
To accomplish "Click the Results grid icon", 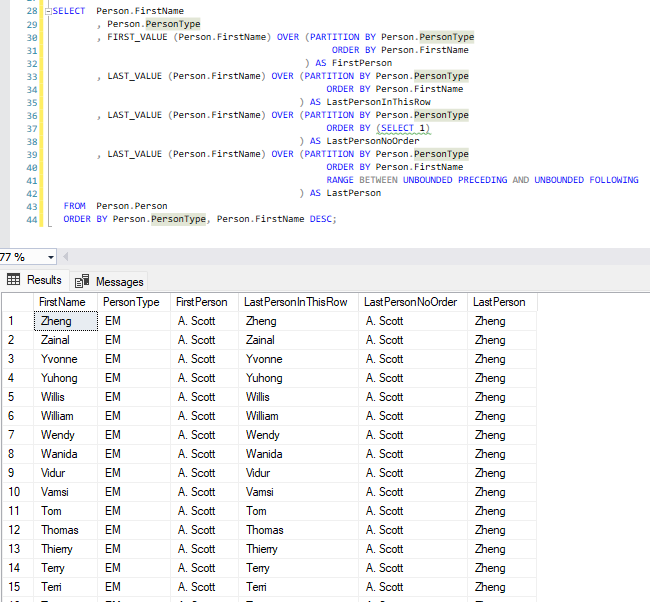I will [x=13, y=279].
